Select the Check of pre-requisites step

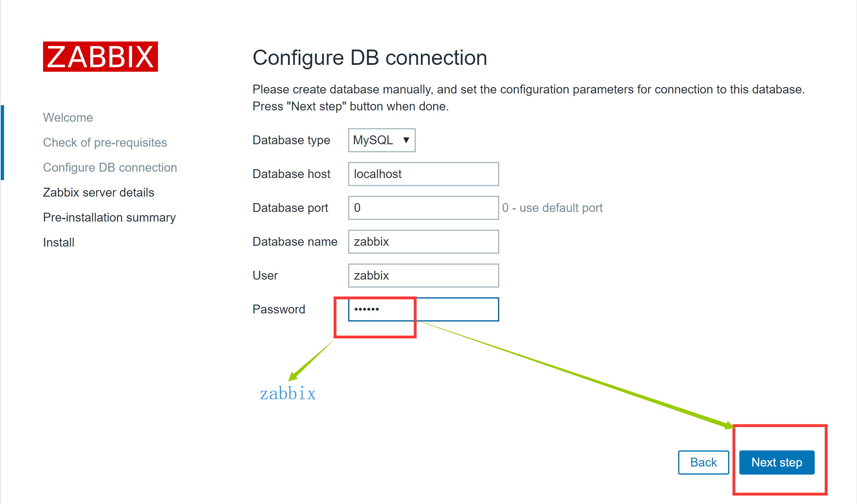(105, 143)
